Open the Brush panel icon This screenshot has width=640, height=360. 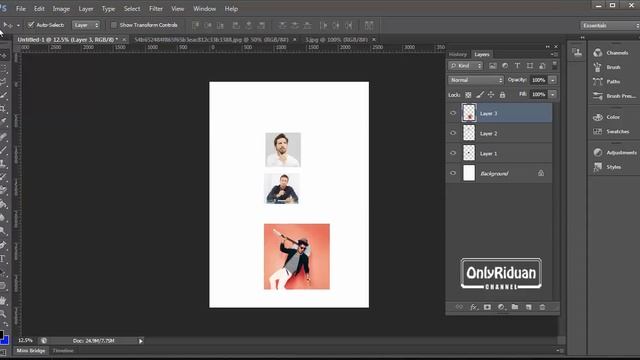click(x=598, y=67)
